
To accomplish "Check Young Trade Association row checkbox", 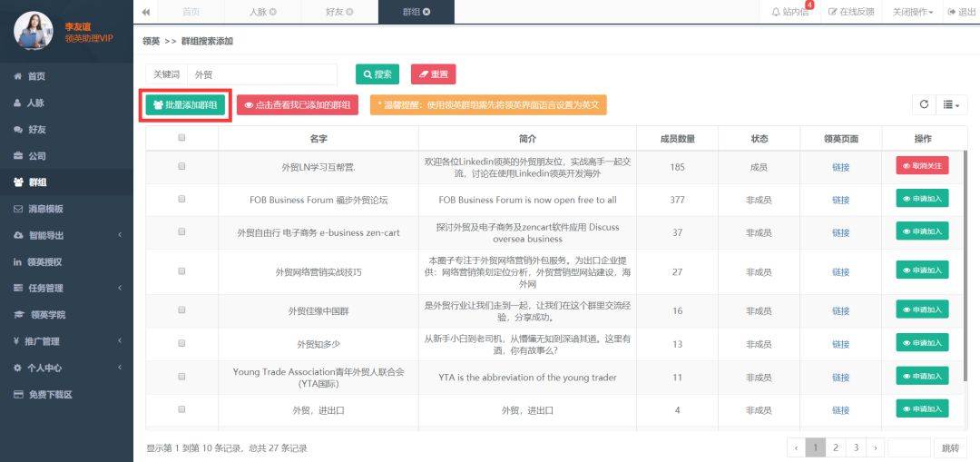I will tap(181, 377).
